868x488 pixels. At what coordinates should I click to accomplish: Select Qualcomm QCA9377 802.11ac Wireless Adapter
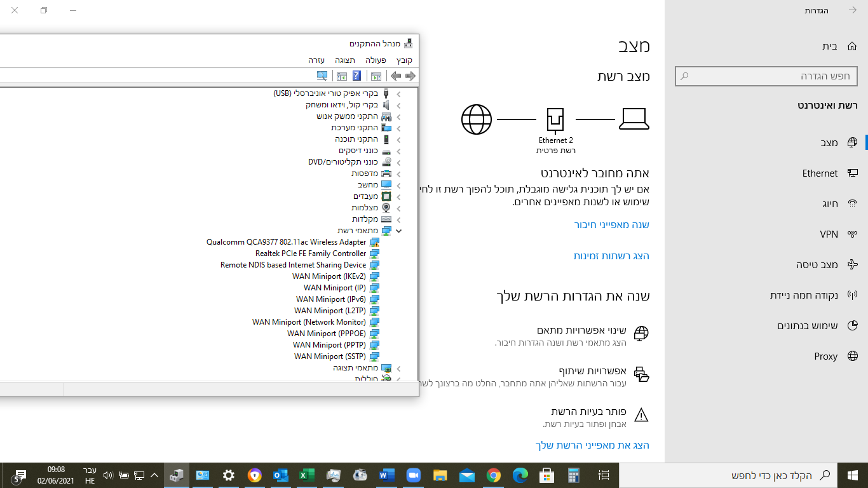[287, 242]
